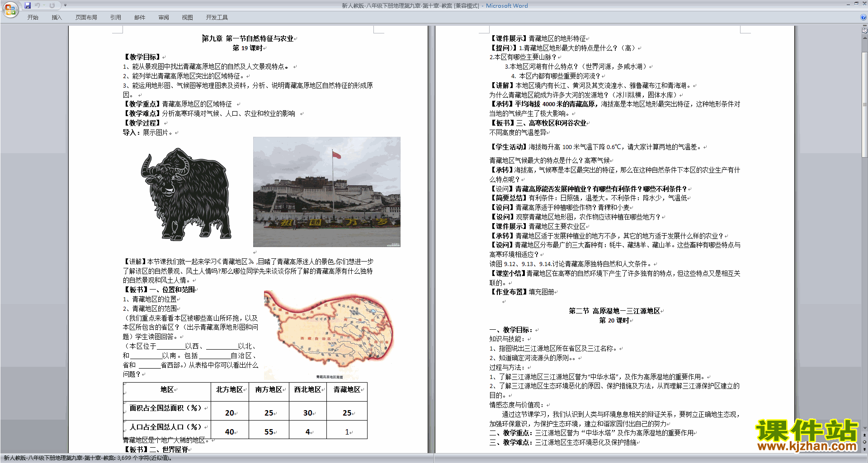Click the 【板书】三、高寒牧区和河谷农业 line
Viewport: 868px width, 463px height.
click(x=538, y=123)
